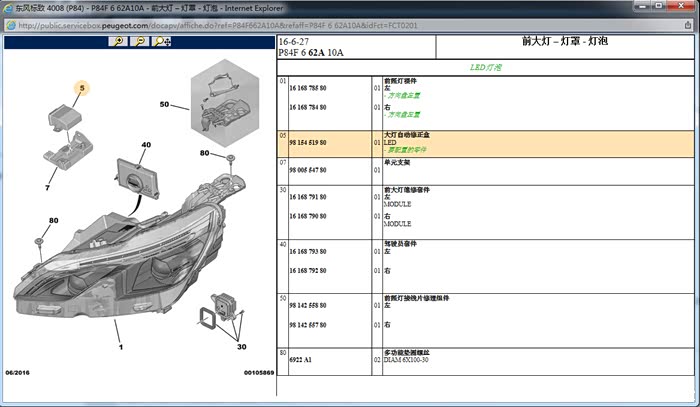Click the icon at right end of address bar
700x407 pixels.
[690, 24]
